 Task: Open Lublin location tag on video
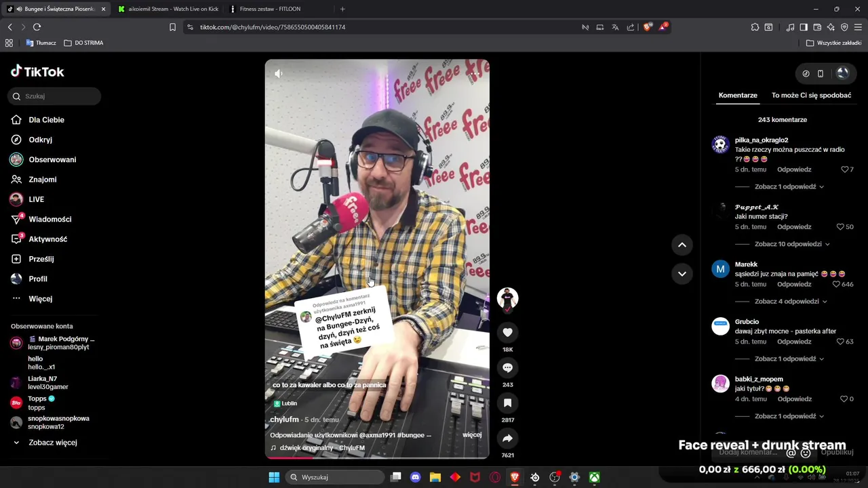click(x=285, y=403)
